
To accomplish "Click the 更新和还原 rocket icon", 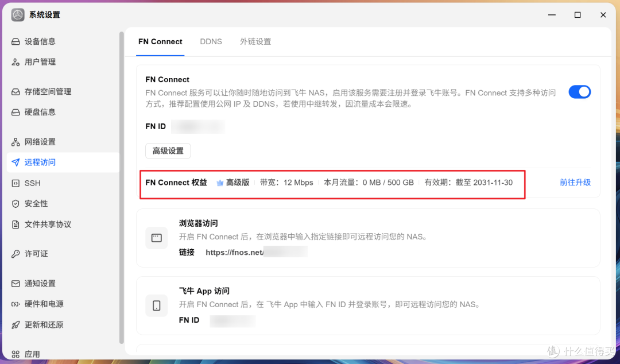I will click(x=15, y=325).
